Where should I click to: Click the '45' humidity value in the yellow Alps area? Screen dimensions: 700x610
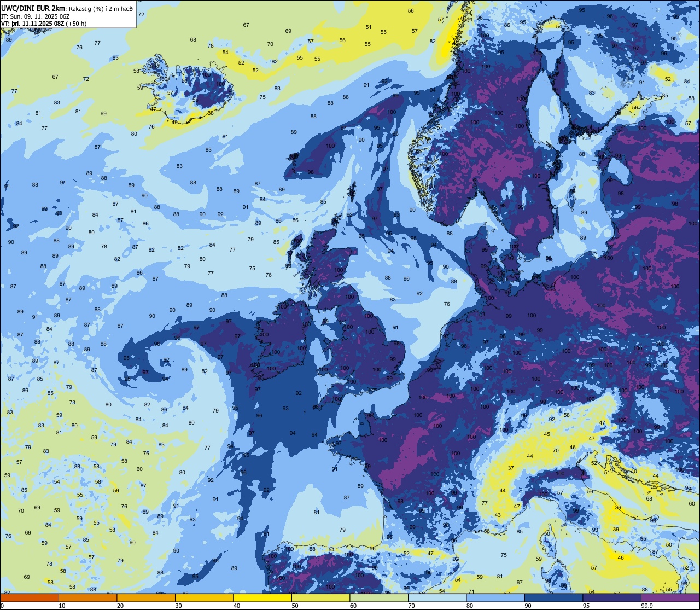pos(547,434)
